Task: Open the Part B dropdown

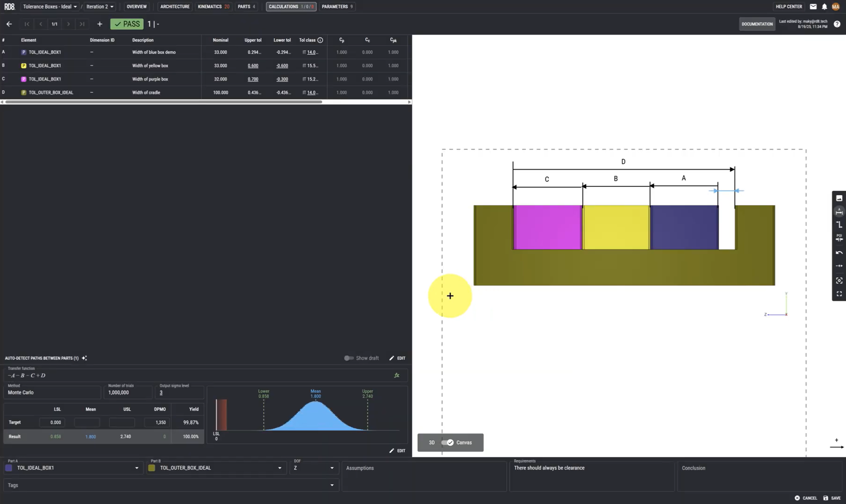Action: 280,468
